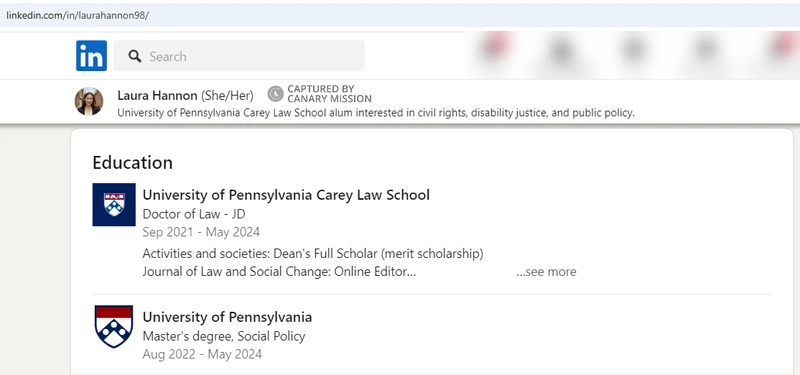The width and height of the screenshot is (800, 375).
Task: Select the 'Master's degree, Social Policy' text
Action: [x=224, y=337]
